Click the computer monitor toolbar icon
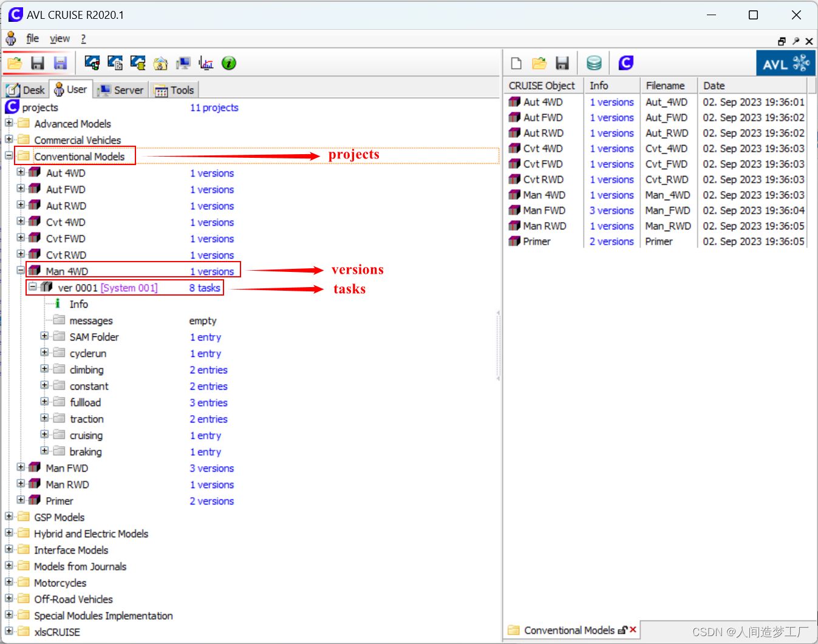The width and height of the screenshot is (818, 644). tap(183, 63)
